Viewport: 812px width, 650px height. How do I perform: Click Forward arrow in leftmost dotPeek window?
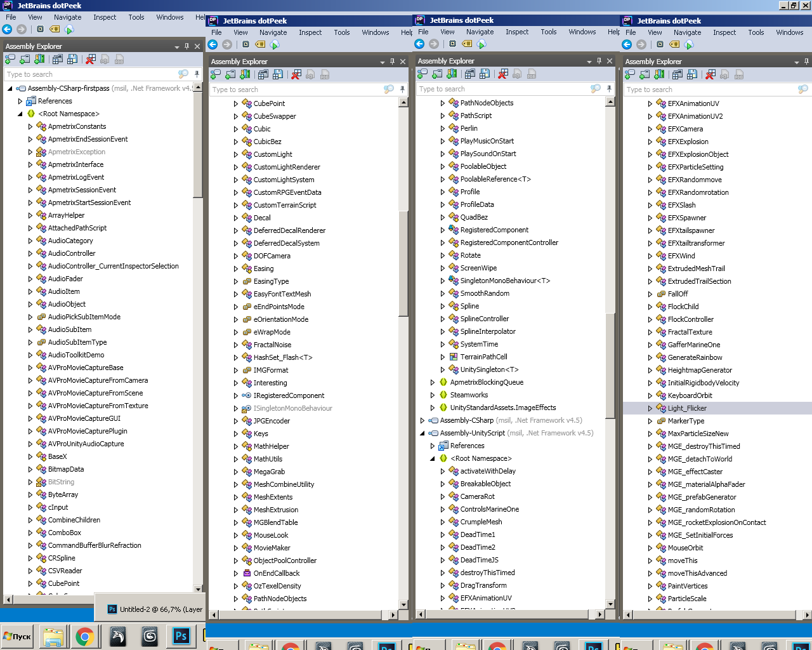tap(22, 29)
